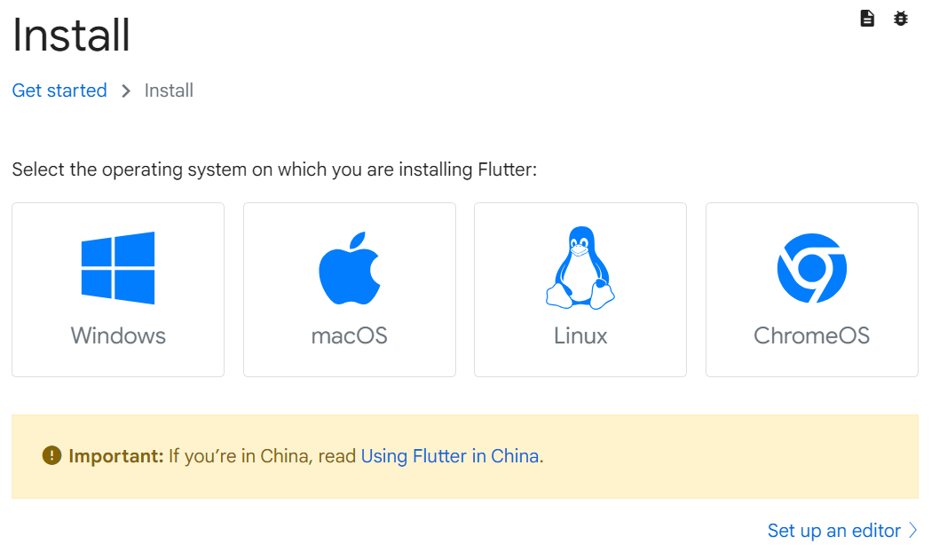Follow the Set up an editor link
The width and height of the screenshot is (947, 560).
pyautogui.click(x=834, y=531)
